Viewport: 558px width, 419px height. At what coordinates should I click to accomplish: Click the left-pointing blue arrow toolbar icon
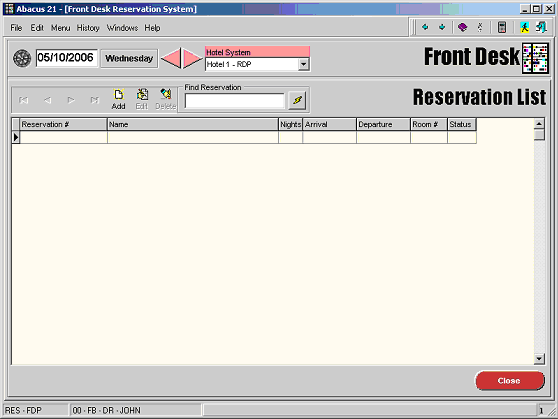click(x=425, y=27)
